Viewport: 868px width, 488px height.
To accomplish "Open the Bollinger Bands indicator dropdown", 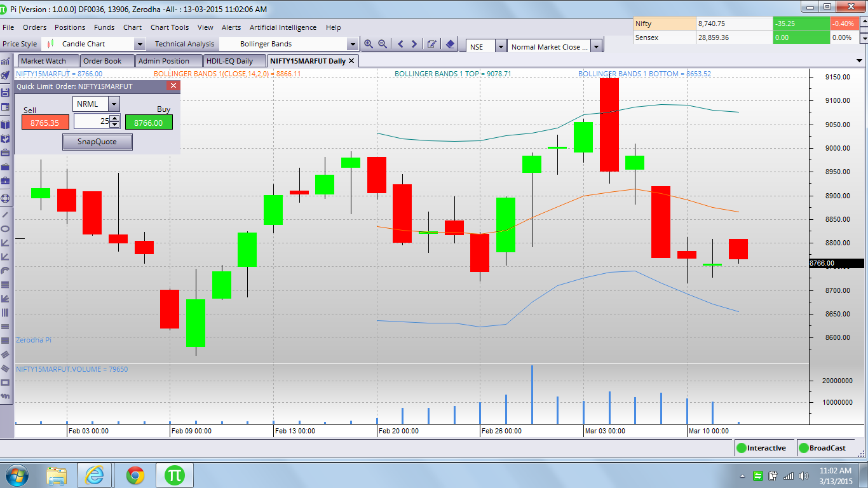I will [353, 44].
